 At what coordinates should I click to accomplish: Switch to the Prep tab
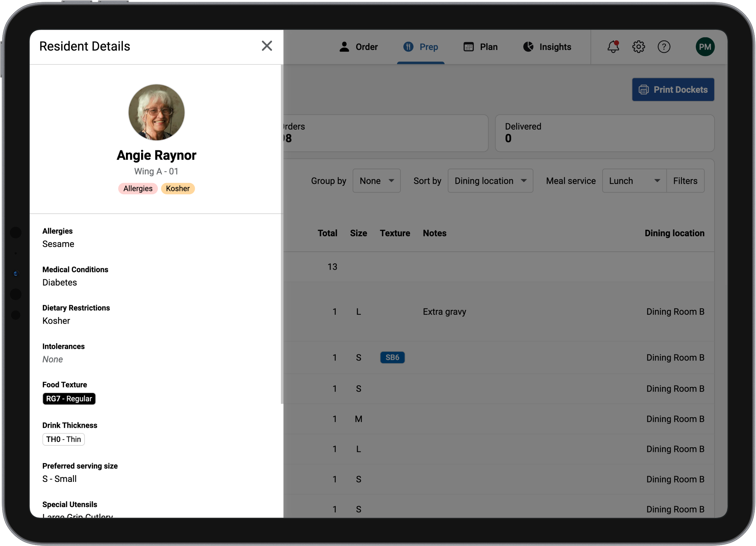click(x=421, y=47)
